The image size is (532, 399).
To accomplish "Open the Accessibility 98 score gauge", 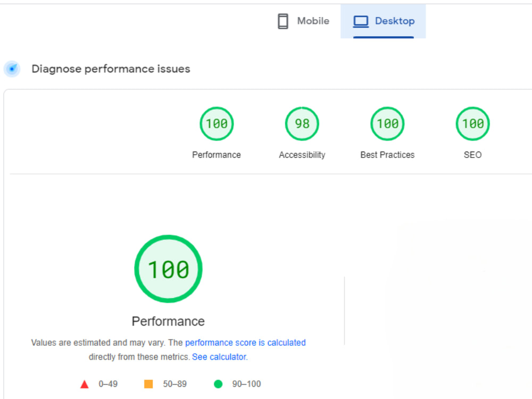I will coord(302,123).
